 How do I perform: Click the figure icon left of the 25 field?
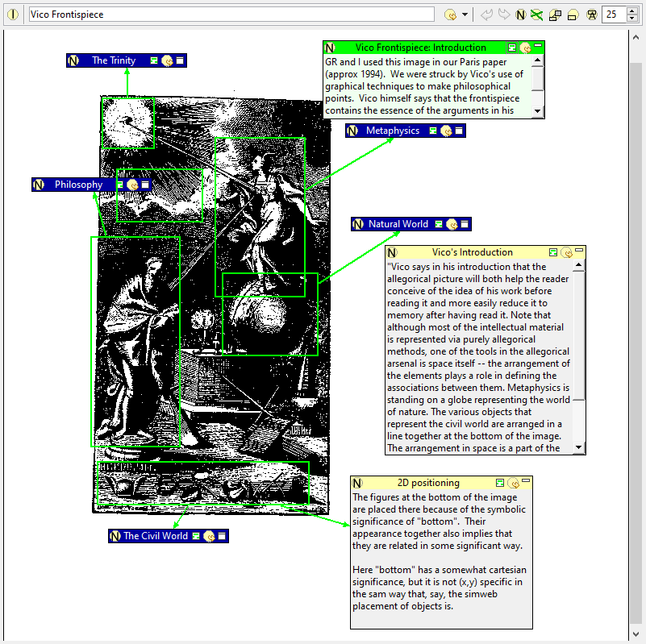(592, 15)
